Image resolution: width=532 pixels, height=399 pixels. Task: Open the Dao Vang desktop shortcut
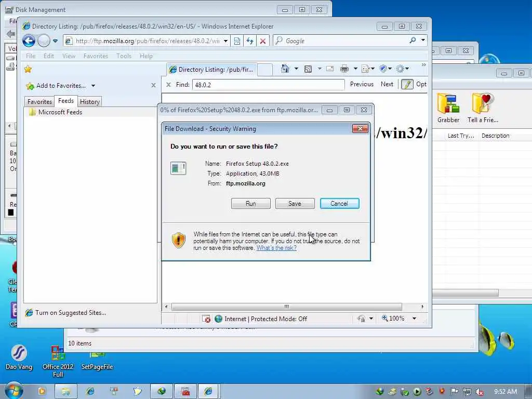click(19, 357)
